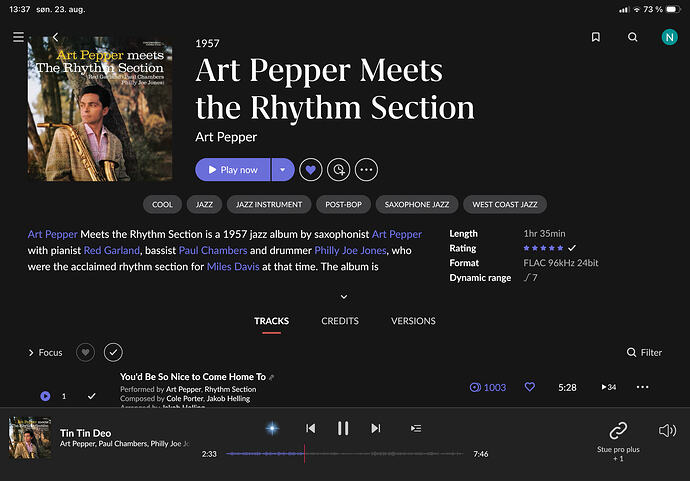
Task: Open Miles Davis artist link
Action: 233,267
